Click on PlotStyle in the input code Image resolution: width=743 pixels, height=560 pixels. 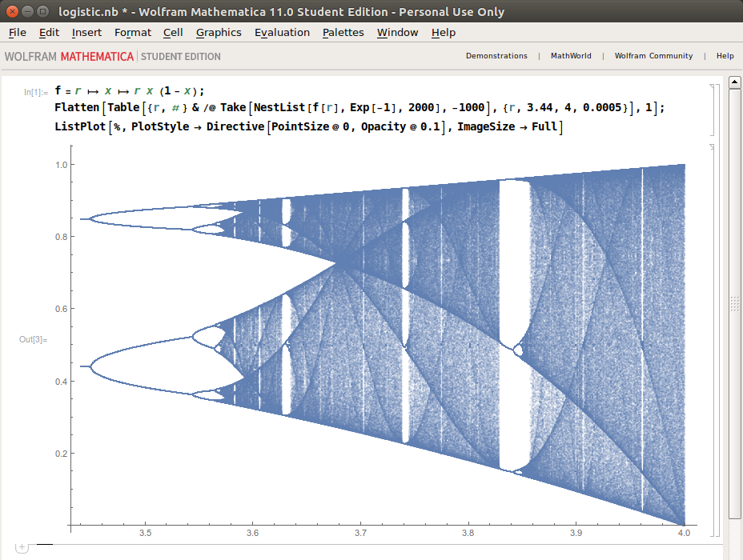coord(160,127)
